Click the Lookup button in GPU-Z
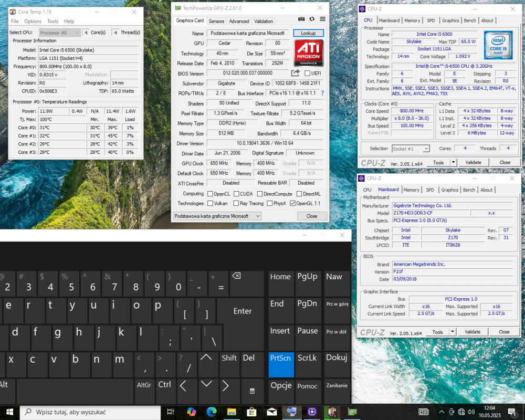This screenshot has width=525, height=420. (x=309, y=33)
